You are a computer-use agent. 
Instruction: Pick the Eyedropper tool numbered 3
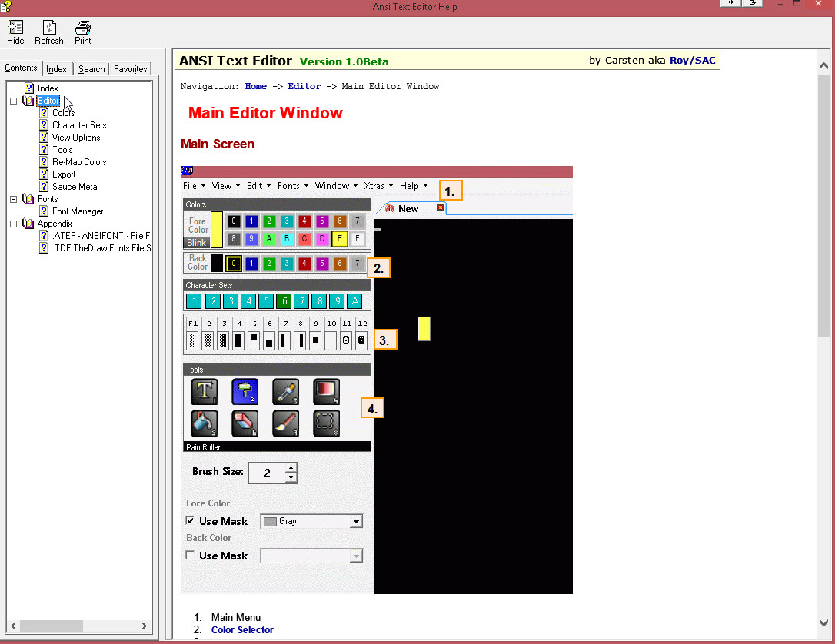[x=285, y=391]
